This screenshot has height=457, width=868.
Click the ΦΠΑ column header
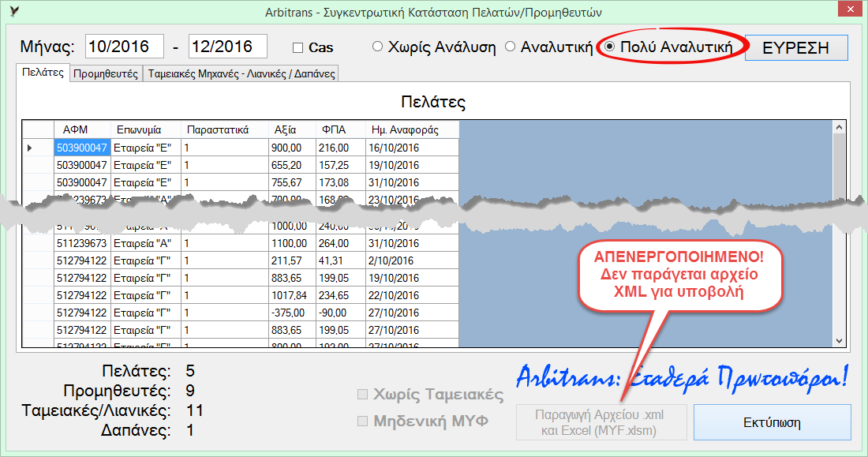pos(341,129)
